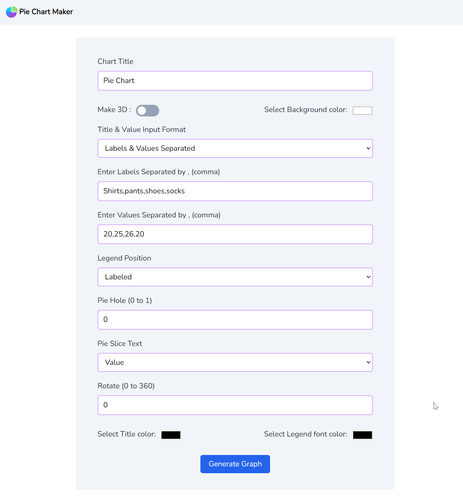Open the Legend font color swatch
Image resolution: width=463 pixels, height=497 pixels.
point(362,435)
